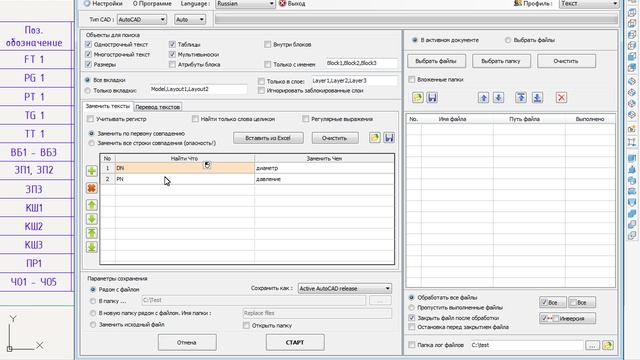Click Выбрать папку button

click(501, 61)
